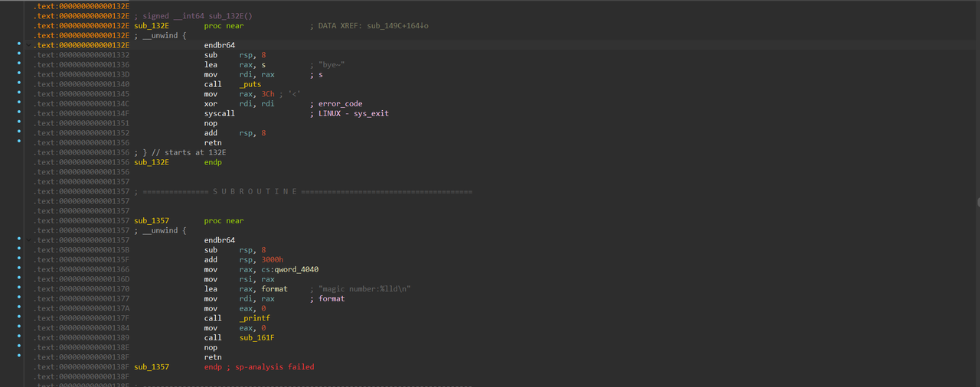Click margin dot at first retn instruction

click(18, 142)
